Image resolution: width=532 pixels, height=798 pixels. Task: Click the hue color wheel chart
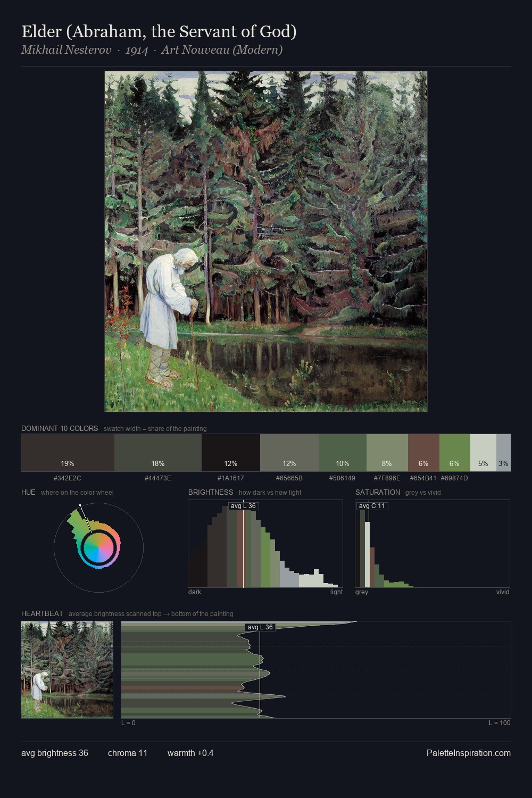(98, 547)
